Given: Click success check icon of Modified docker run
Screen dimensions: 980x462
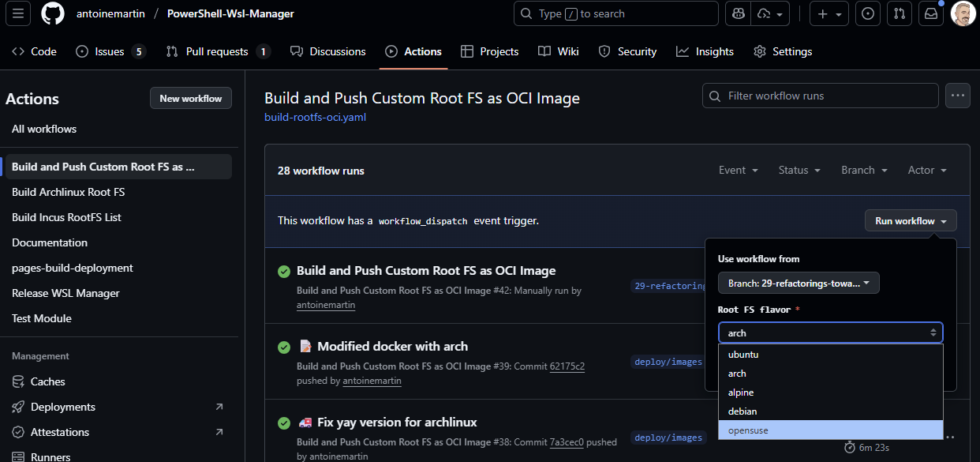Looking at the screenshot, I should tap(284, 347).
